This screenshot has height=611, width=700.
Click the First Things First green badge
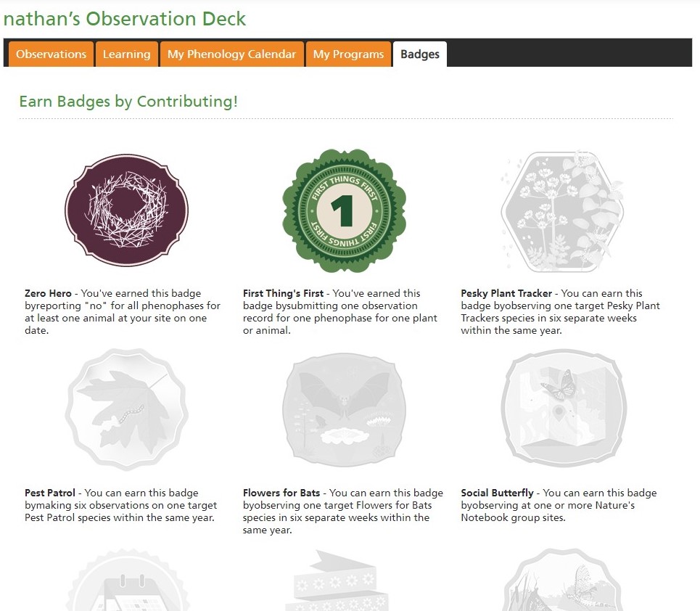(344, 210)
